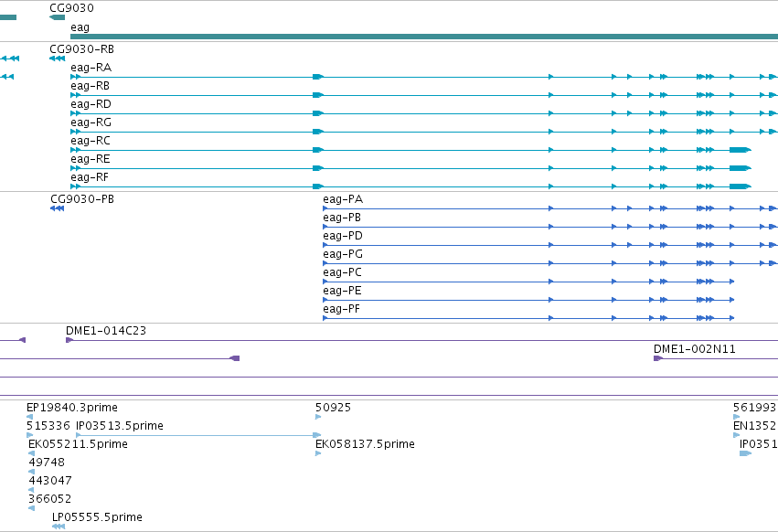Select the eag-RG transcript label
Screen dimensions: 778x532
click(91, 122)
